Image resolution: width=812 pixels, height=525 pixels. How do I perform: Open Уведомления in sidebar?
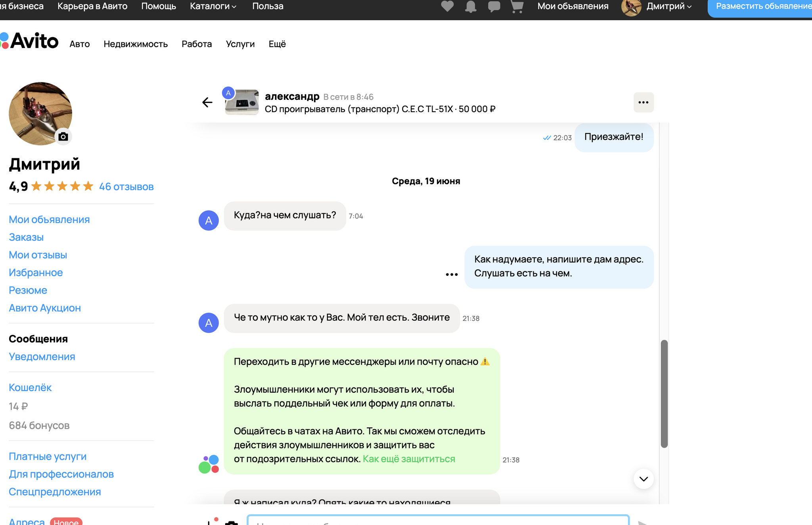click(42, 357)
